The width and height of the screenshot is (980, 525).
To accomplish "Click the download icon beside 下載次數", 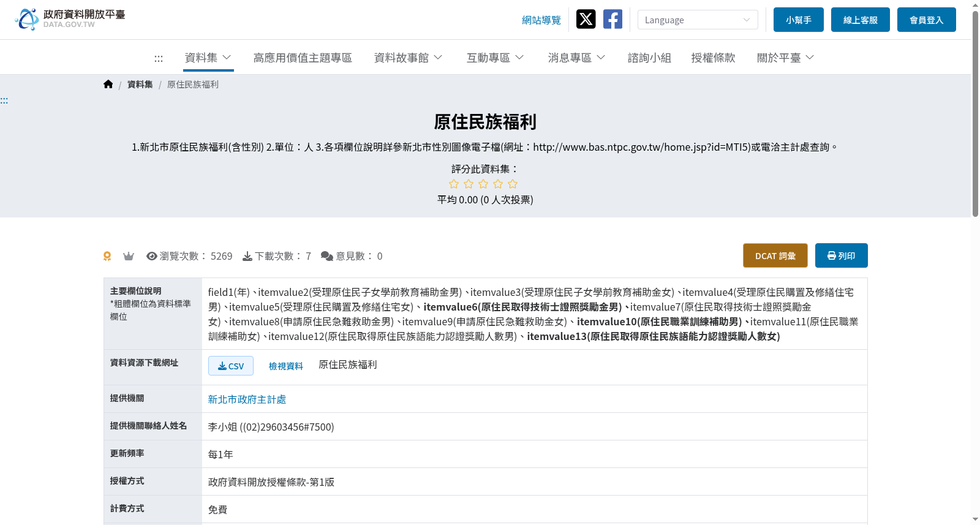I will pyautogui.click(x=247, y=256).
